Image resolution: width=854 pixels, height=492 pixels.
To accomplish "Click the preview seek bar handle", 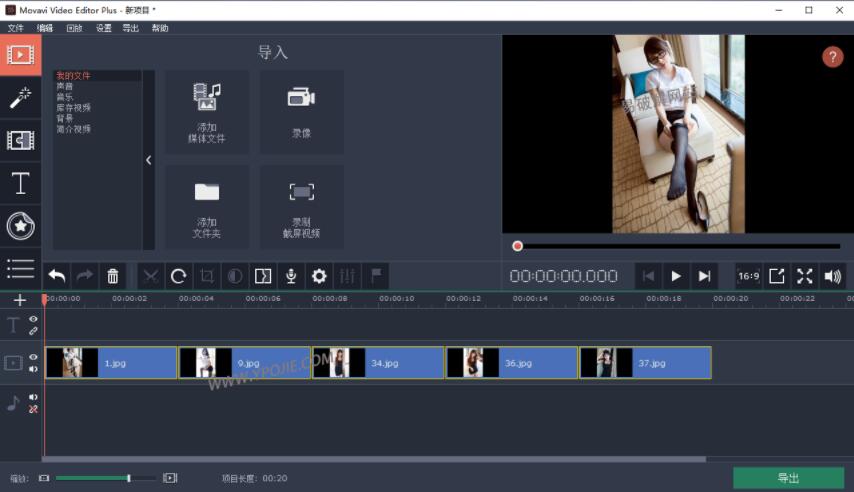I will pyautogui.click(x=517, y=246).
